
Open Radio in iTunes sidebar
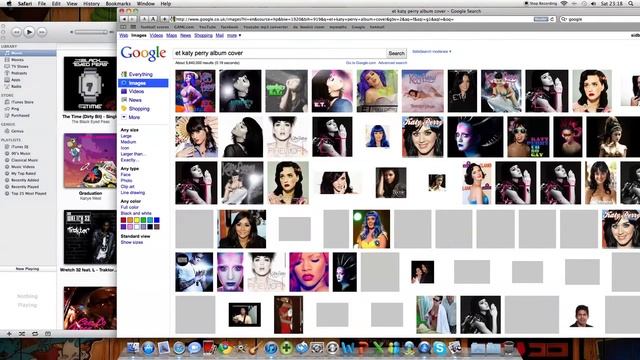click(16, 87)
